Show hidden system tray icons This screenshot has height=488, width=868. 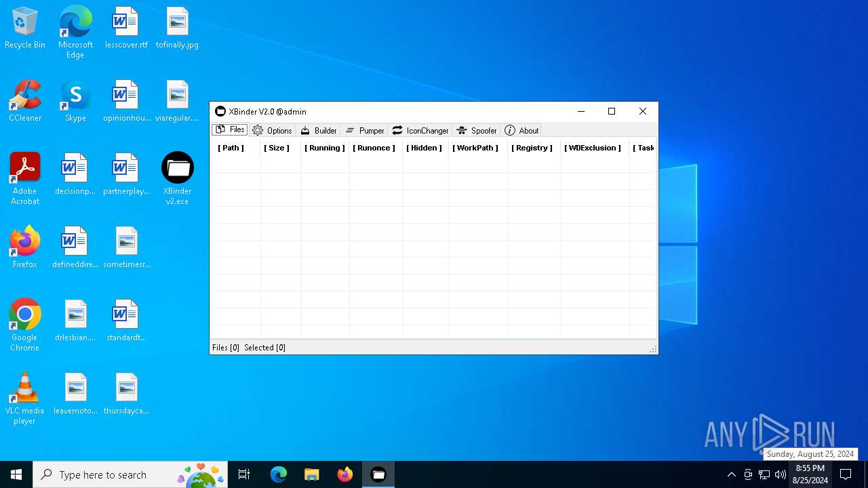731,474
